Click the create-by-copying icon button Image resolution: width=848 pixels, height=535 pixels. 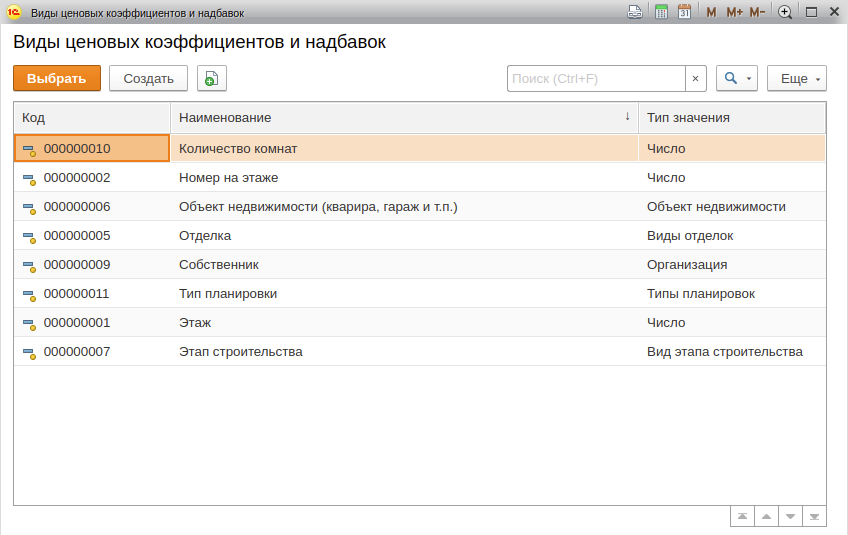(x=212, y=79)
